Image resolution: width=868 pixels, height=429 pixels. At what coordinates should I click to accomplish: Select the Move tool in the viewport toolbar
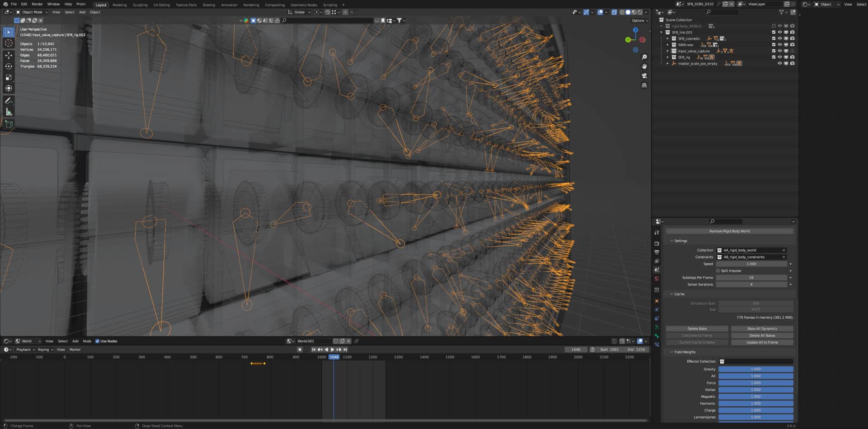point(8,55)
